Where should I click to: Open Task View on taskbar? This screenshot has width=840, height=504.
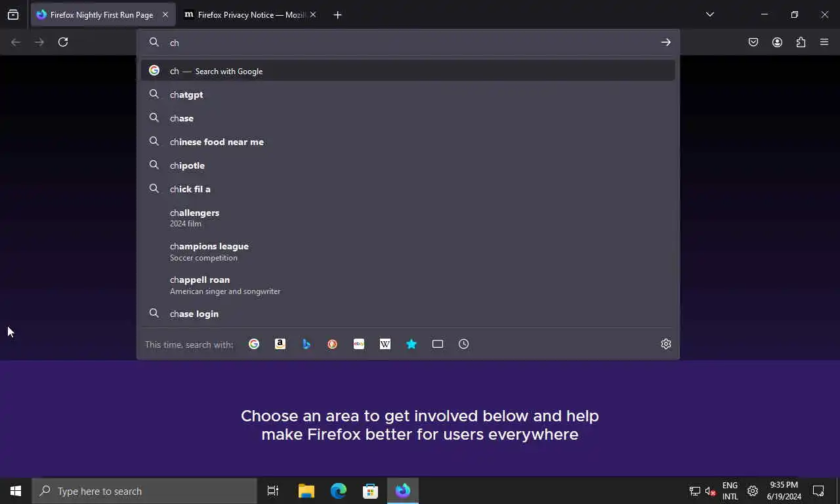[273, 491]
